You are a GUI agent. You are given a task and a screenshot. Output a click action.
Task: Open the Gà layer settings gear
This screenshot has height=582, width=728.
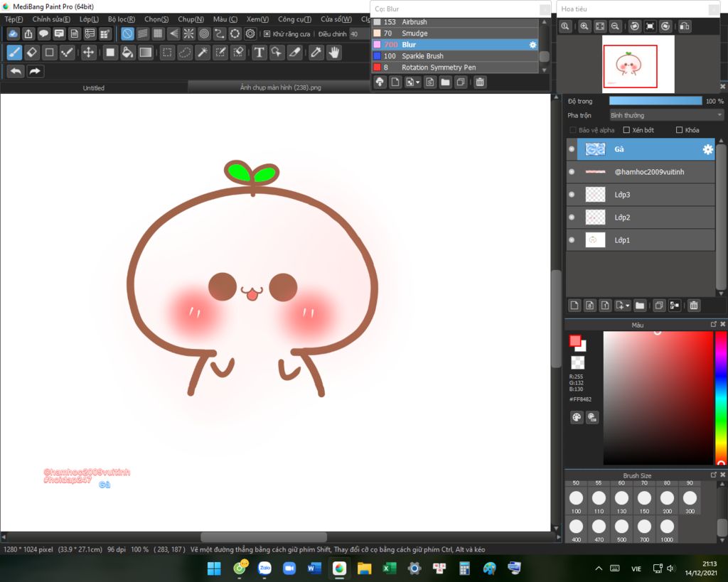[707, 149]
